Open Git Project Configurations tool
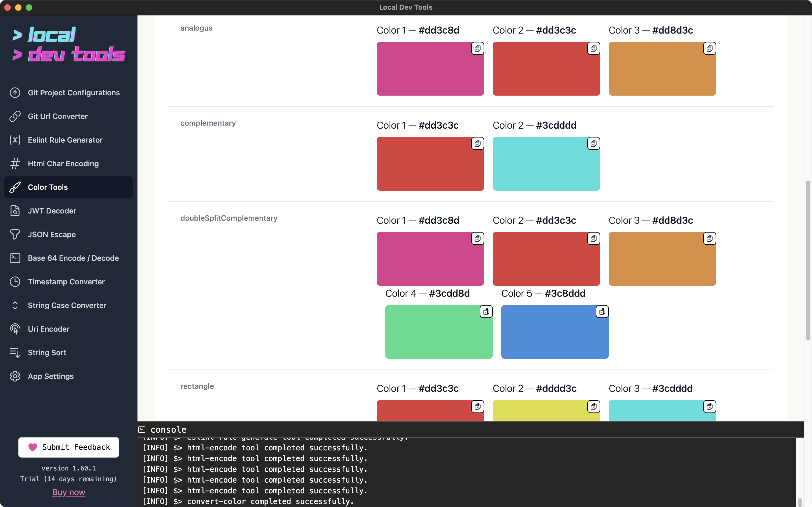This screenshot has height=507, width=812. click(x=69, y=93)
